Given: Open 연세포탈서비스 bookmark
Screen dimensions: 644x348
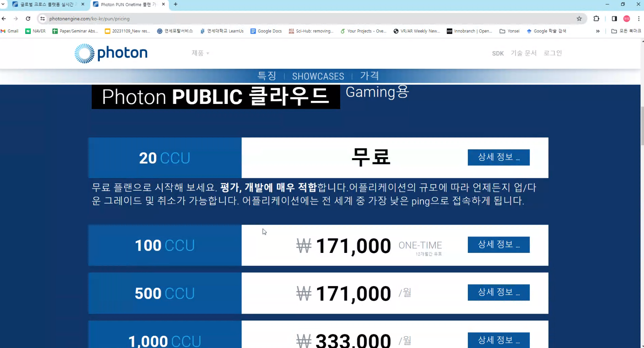Looking at the screenshot, I should (175, 31).
